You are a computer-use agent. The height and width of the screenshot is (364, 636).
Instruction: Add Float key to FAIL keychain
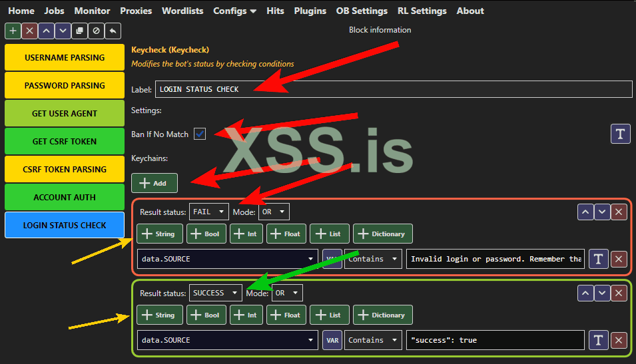286,234
